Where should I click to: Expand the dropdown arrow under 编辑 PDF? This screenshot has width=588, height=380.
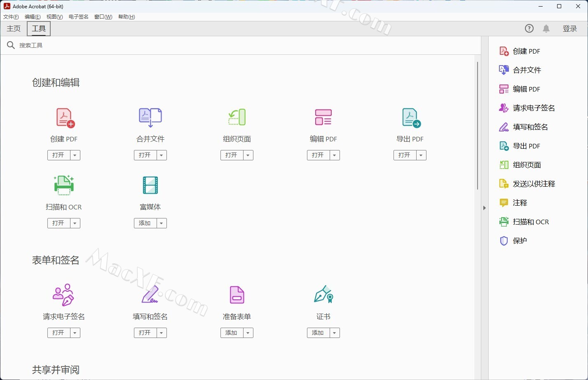(335, 155)
